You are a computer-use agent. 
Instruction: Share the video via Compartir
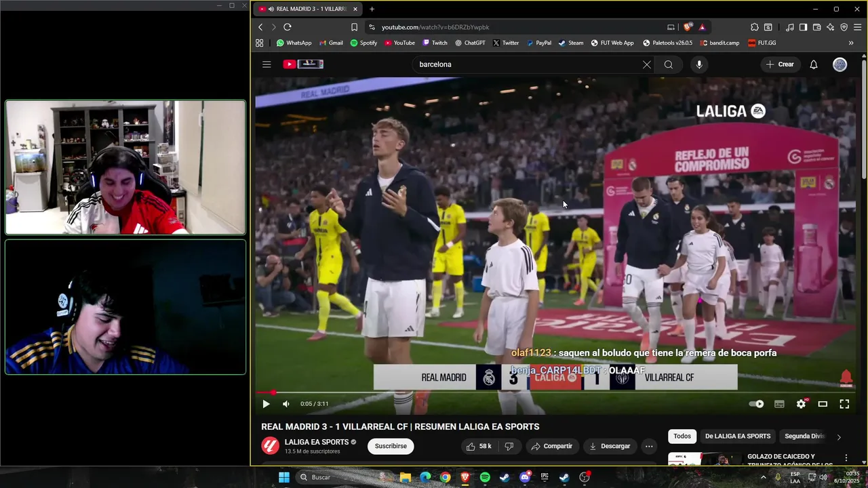[552, 446]
